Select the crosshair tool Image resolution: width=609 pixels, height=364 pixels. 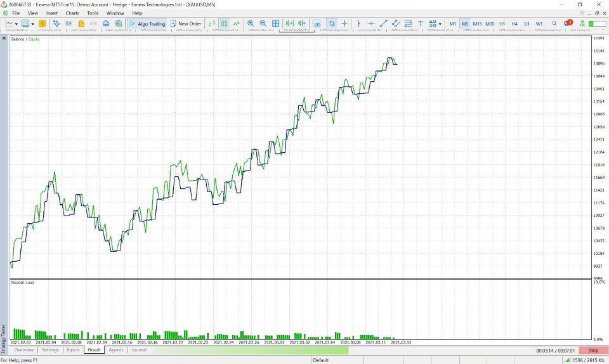pyautogui.click(x=344, y=23)
